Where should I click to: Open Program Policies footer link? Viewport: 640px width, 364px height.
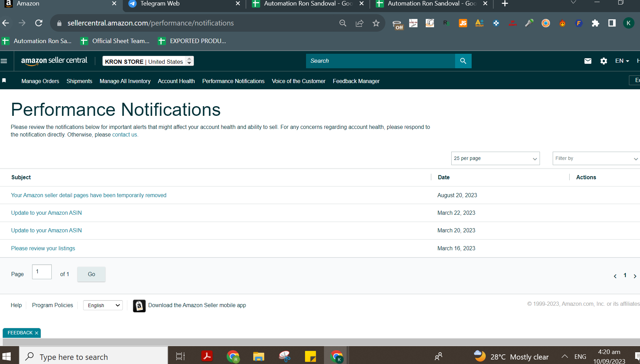click(x=52, y=305)
